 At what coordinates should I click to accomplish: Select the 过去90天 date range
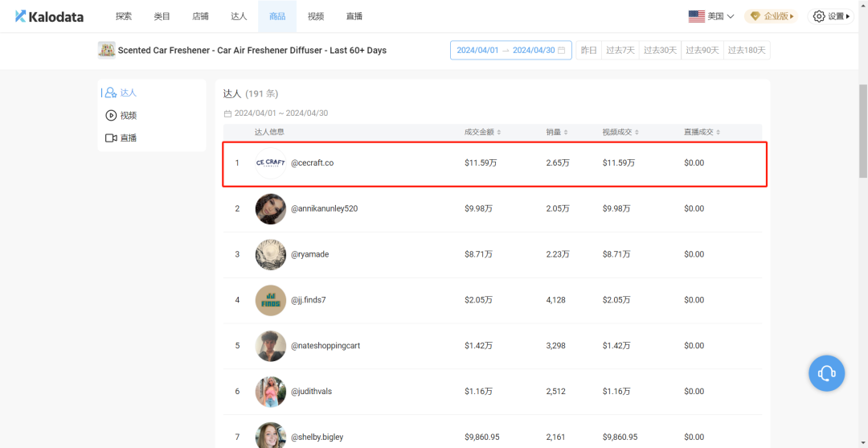(702, 50)
